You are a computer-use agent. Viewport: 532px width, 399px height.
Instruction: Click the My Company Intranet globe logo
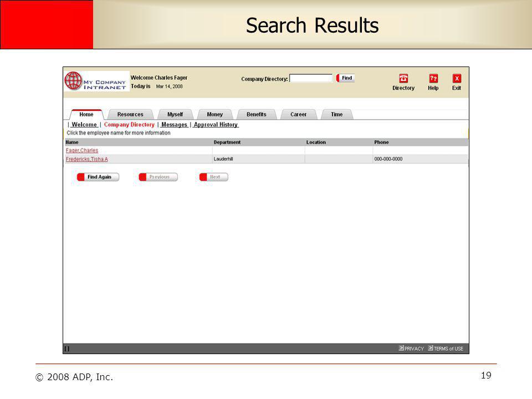click(96, 81)
